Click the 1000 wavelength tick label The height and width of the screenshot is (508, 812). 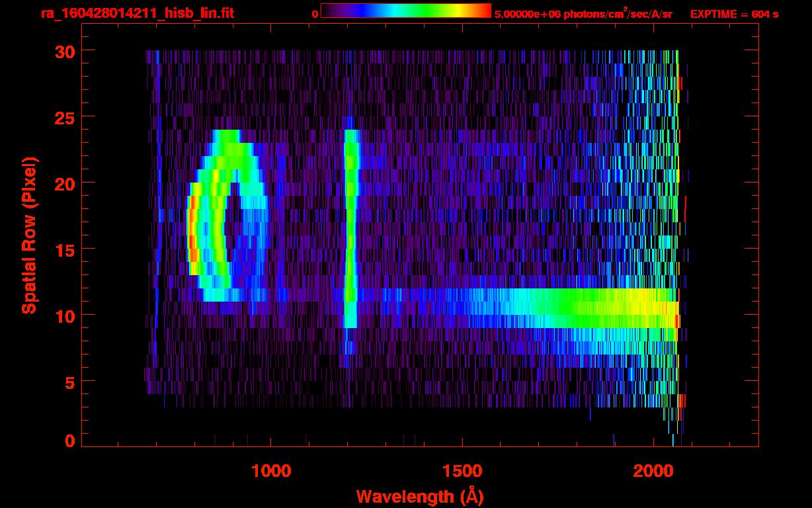pos(271,471)
